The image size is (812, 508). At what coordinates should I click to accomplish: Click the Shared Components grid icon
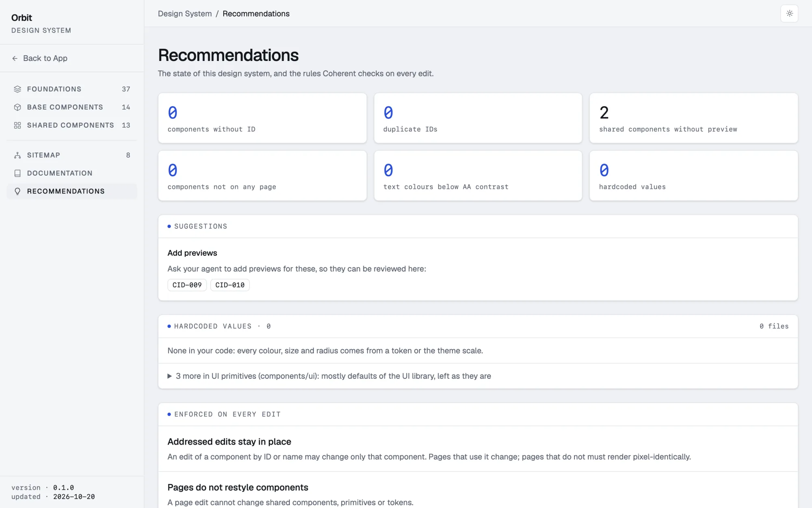[17, 125]
